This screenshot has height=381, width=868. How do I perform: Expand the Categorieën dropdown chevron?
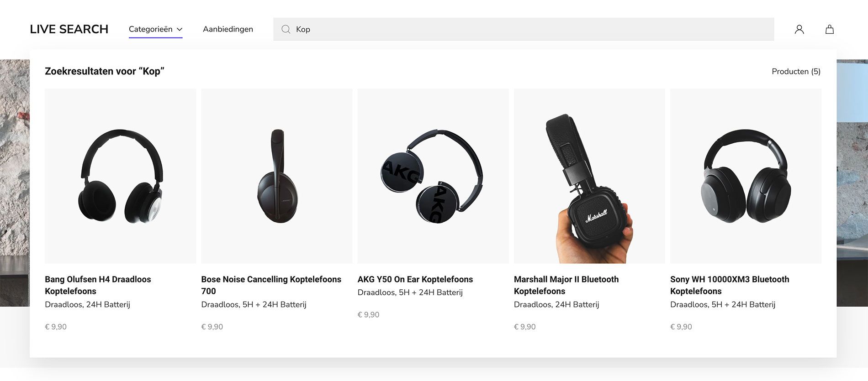(x=180, y=29)
